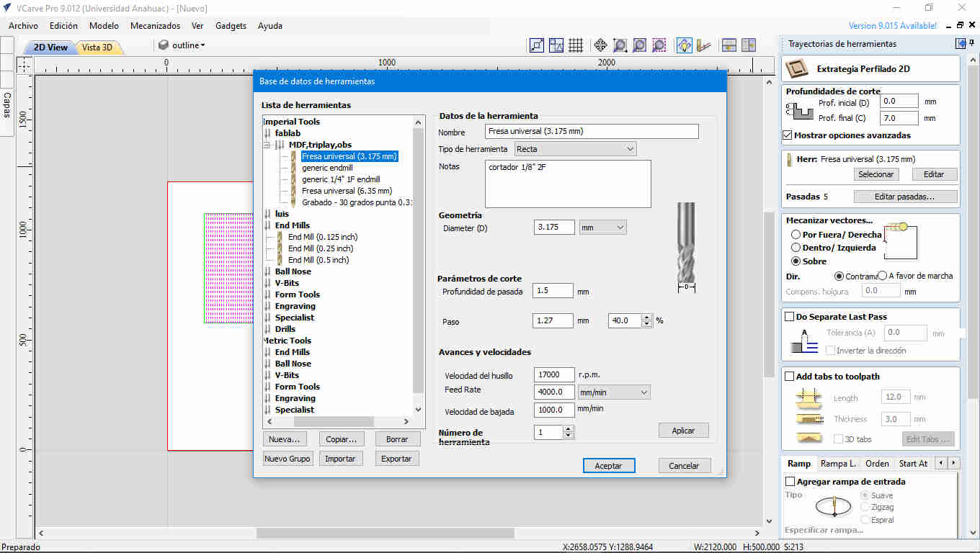Toggle the grid display toolbar icon
This screenshot has height=553, width=980.
tap(576, 45)
